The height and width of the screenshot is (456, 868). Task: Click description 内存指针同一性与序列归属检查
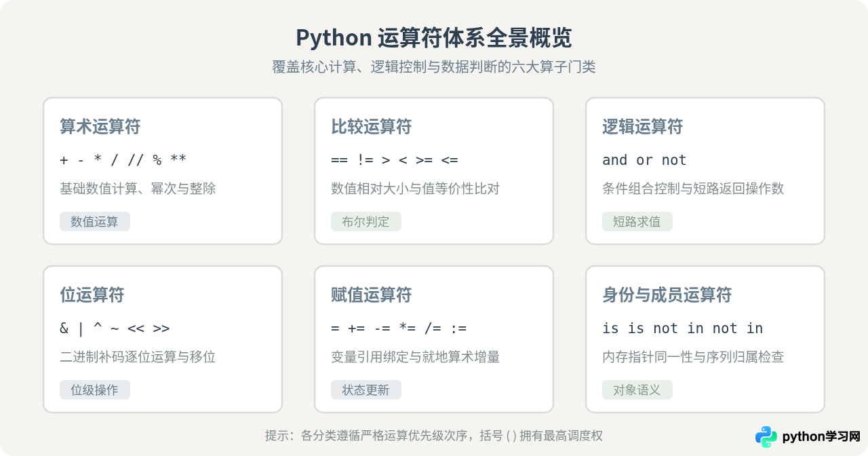click(693, 357)
